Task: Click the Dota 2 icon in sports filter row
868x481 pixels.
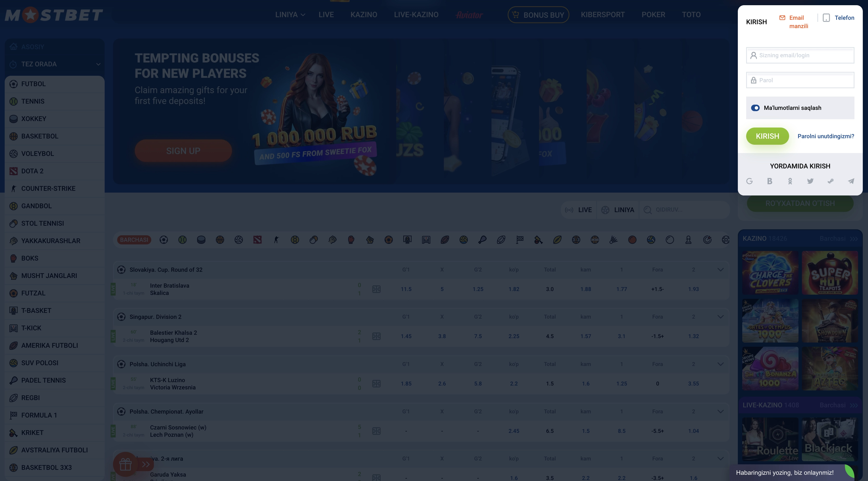Action: point(257,240)
